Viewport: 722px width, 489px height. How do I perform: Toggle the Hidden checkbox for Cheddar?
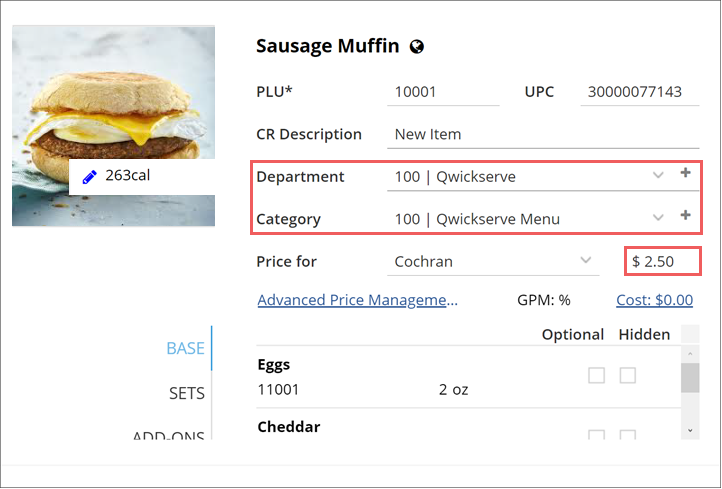(628, 435)
